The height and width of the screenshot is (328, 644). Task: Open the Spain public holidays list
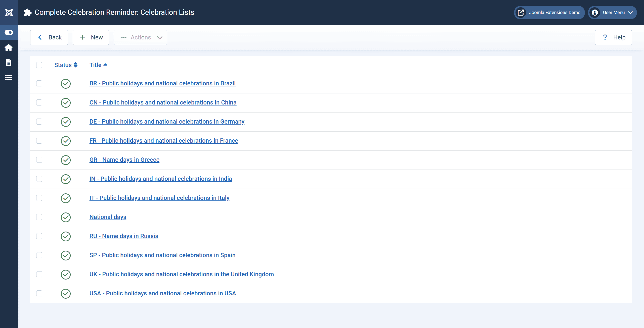[x=162, y=255]
